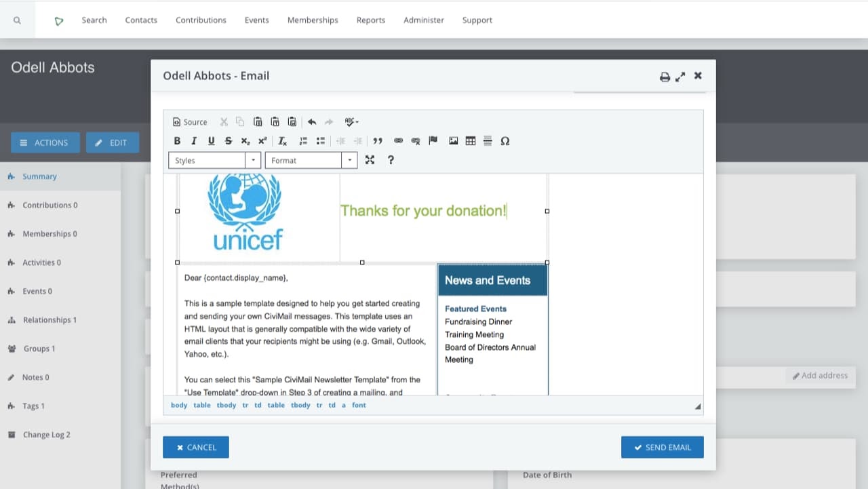Click the insert image icon
Image resolution: width=868 pixels, height=489 pixels.
coord(454,141)
